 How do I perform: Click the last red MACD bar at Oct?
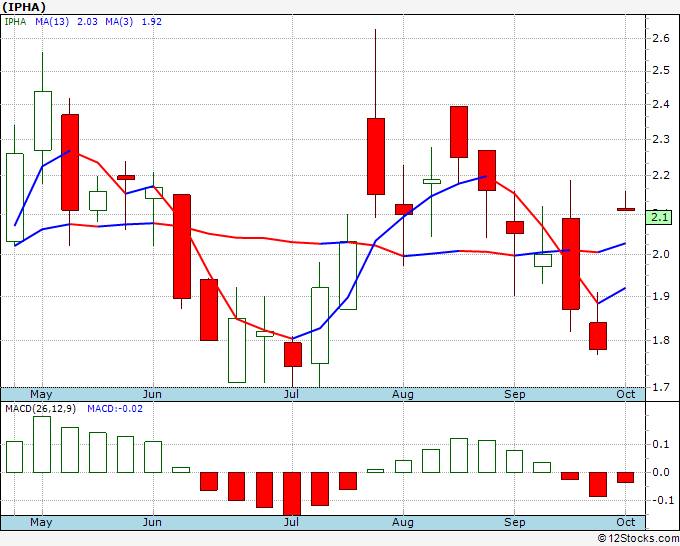point(625,477)
